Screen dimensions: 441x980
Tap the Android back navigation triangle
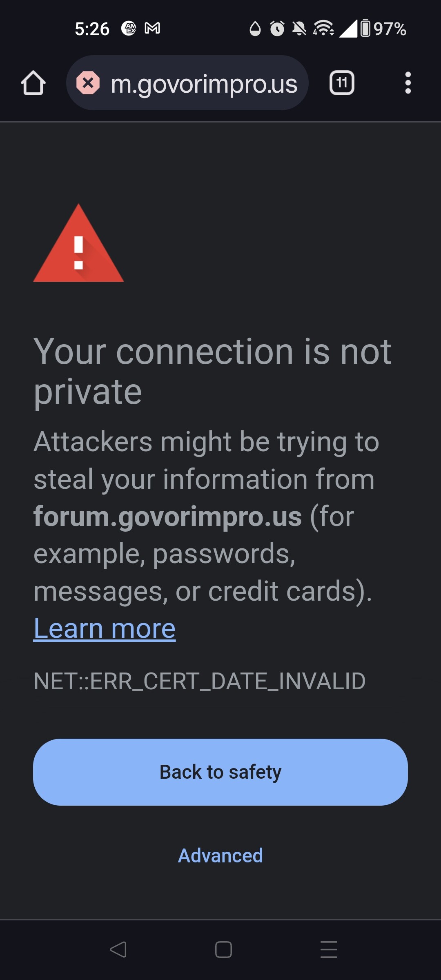point(118,949)
